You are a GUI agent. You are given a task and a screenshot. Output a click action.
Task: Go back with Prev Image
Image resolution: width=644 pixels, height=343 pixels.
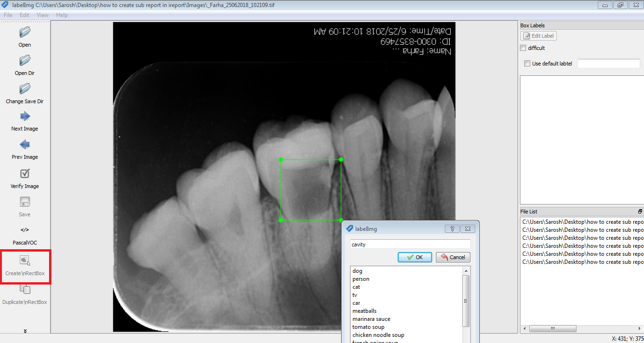coord(24,148)
